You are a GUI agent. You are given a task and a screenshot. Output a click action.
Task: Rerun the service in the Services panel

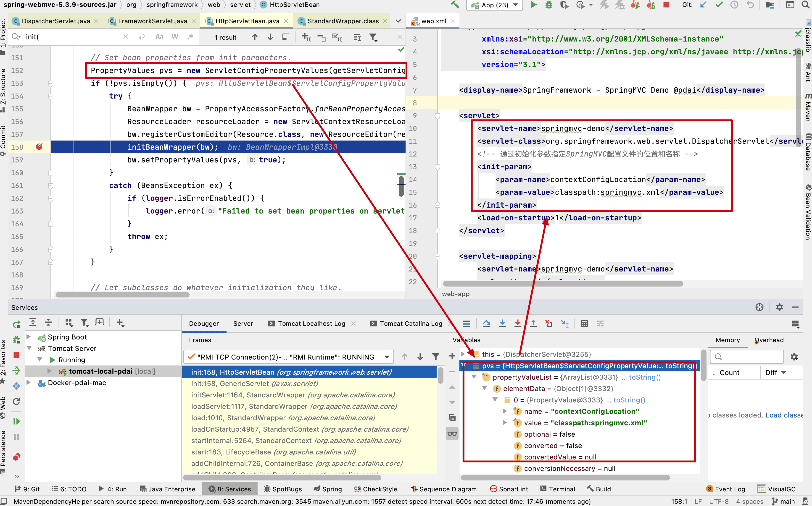point(16,324)
